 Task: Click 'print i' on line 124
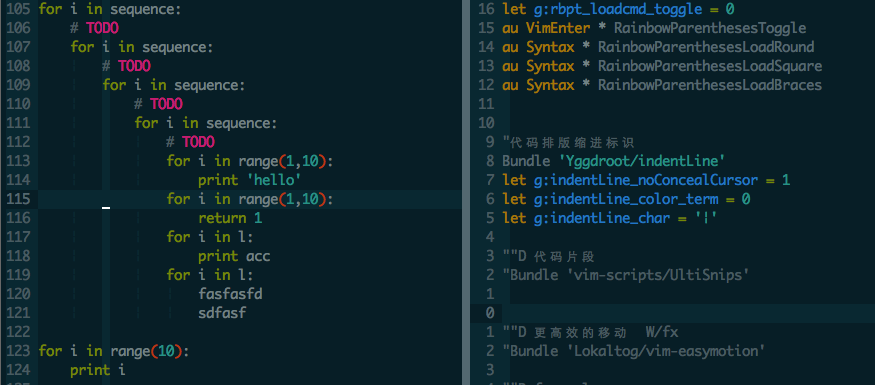click(98, 370)
